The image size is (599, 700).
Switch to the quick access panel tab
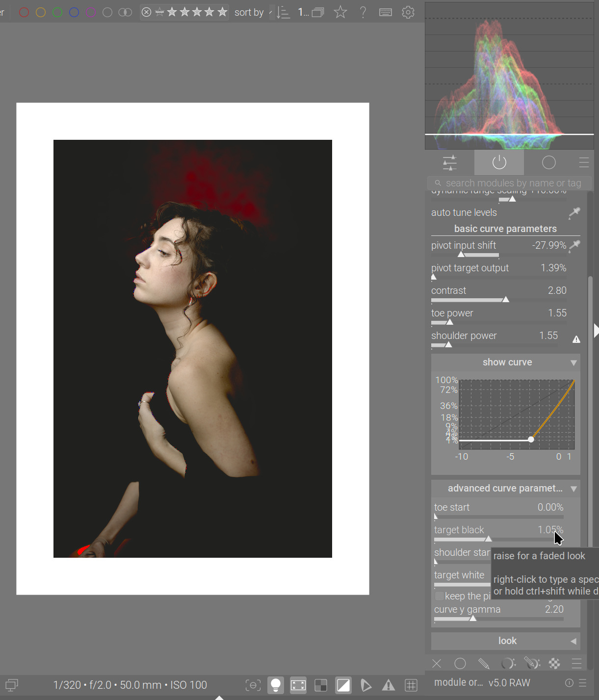449,162
